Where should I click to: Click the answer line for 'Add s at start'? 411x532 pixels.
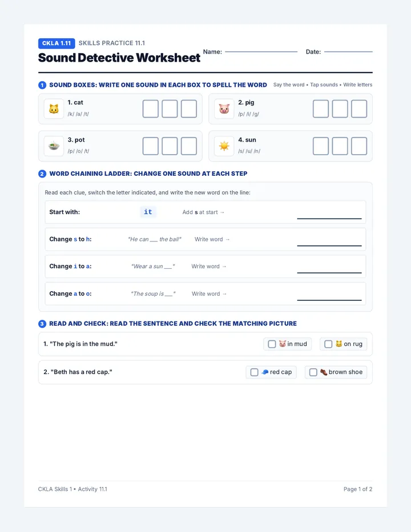point(329,216)
